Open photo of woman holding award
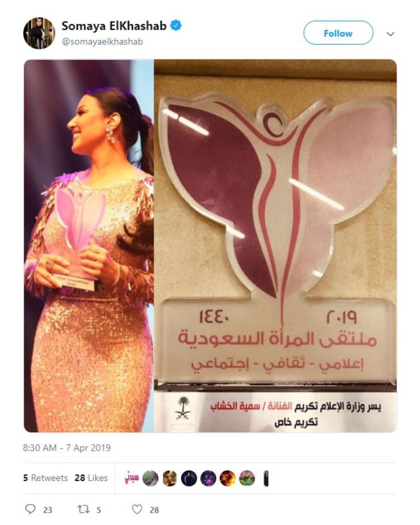The height and width of the screenshot is (525, 420). (89, 246)
